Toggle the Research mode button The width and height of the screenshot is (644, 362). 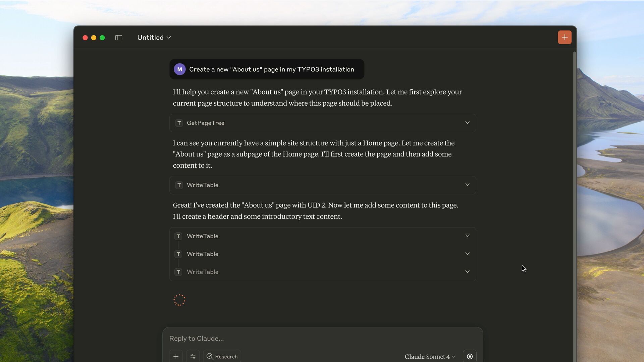[222, 356]
